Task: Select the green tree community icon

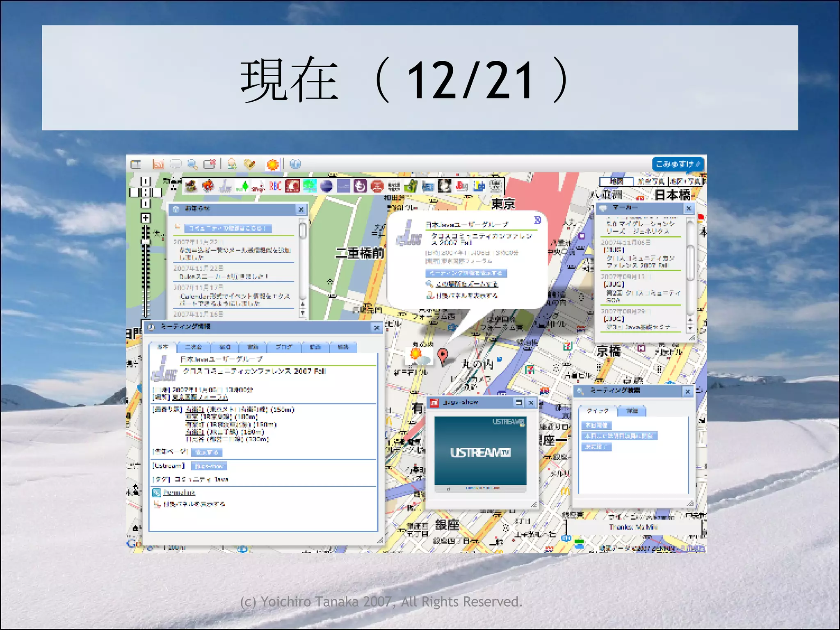Action: tap(242, 187)
